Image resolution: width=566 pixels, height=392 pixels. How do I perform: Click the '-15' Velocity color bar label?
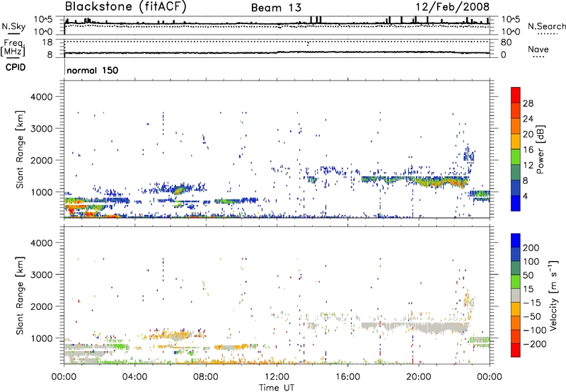click(x=531, y=302)
